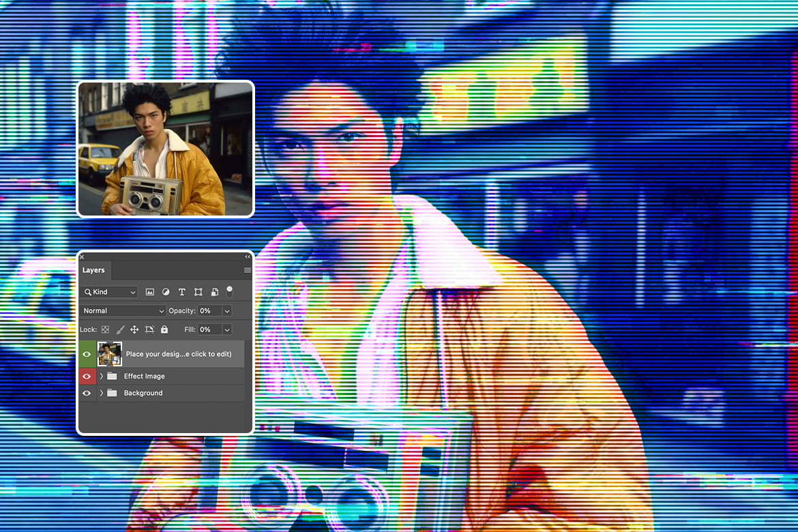The image size is (798, 532).
Task: Filter layers by adjustment layers icon
Action: [166, 292]
